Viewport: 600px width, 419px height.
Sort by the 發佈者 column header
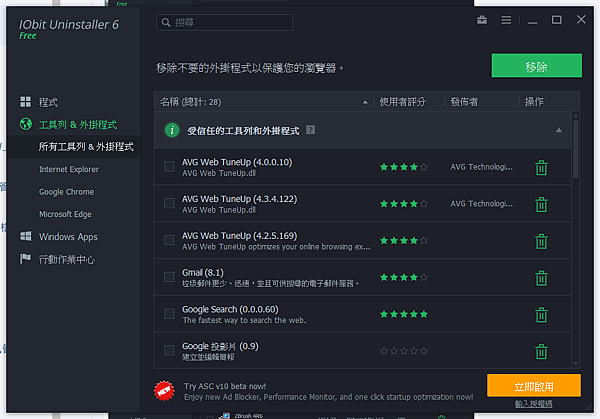[x=464, y=102]
